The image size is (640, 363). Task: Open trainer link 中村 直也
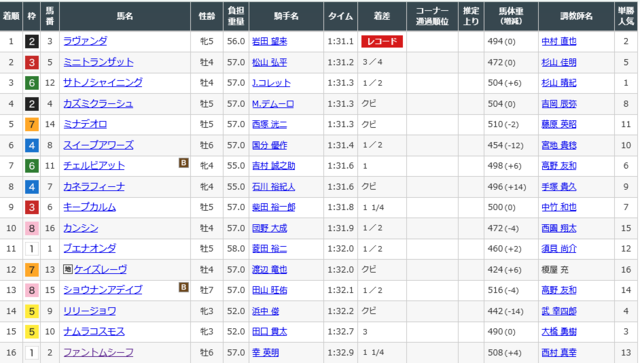[x=559, y=41]
